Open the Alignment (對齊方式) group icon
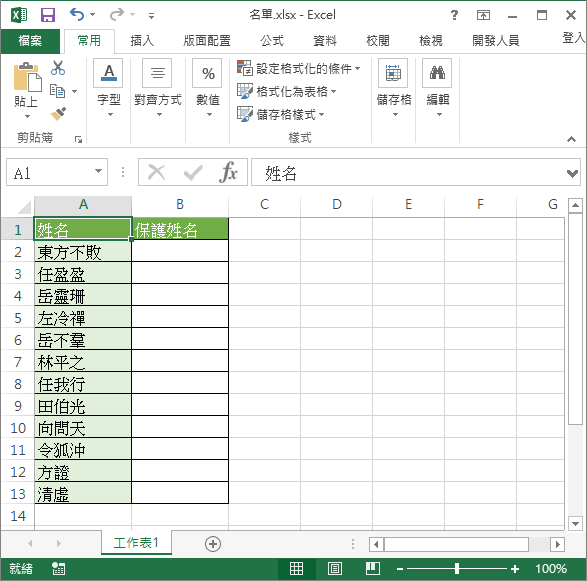Viewport: 587px width, 581px height. click(157, 73)
